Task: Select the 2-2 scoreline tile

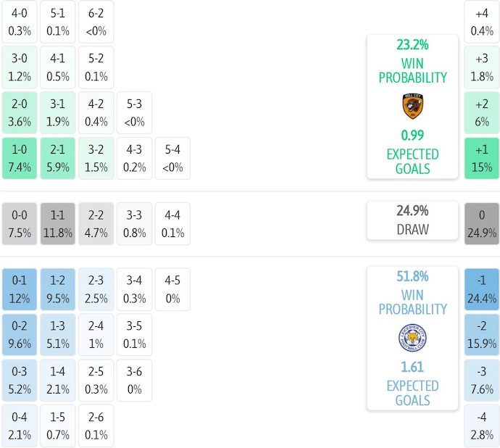Action: (96, 223)
